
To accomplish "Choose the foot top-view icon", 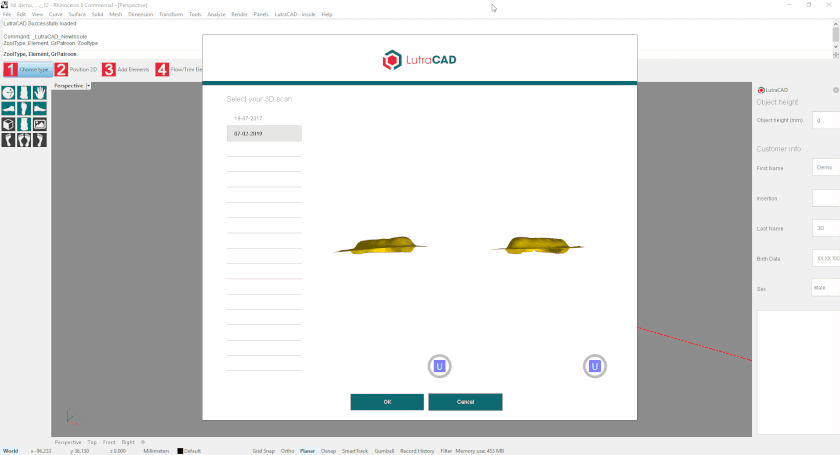I will [x=24, y=109].
